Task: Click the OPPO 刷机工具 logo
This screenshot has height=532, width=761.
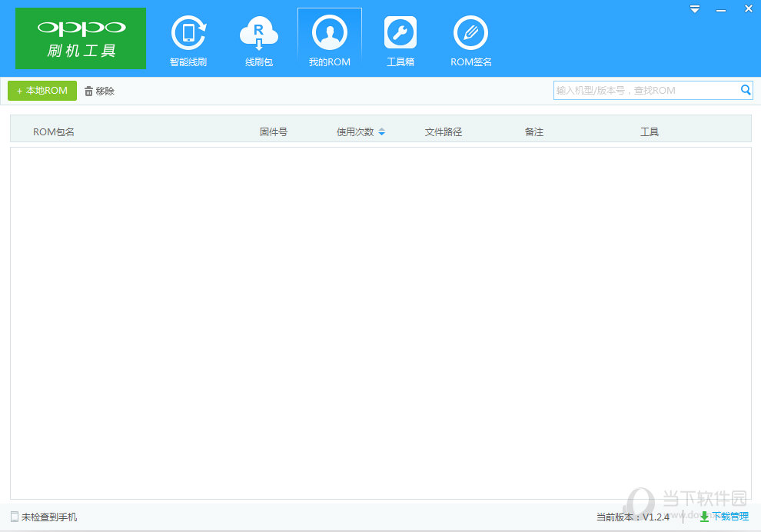Action: pyautogui.click(x=81, y=38)
